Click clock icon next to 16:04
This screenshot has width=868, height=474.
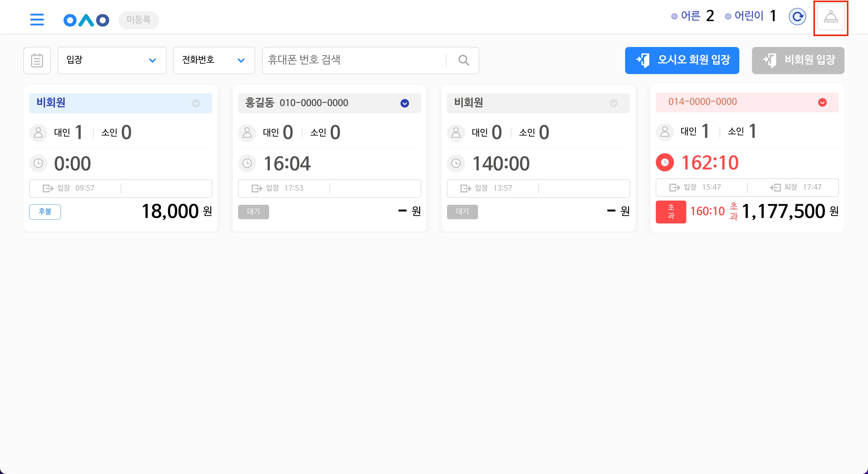[247, 164]
